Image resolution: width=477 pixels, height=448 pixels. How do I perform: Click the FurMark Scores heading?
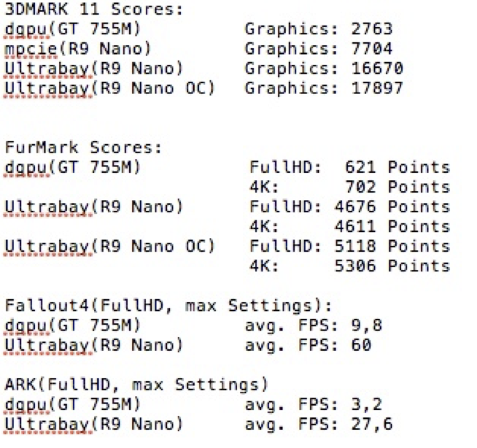(x=83, y=147)
